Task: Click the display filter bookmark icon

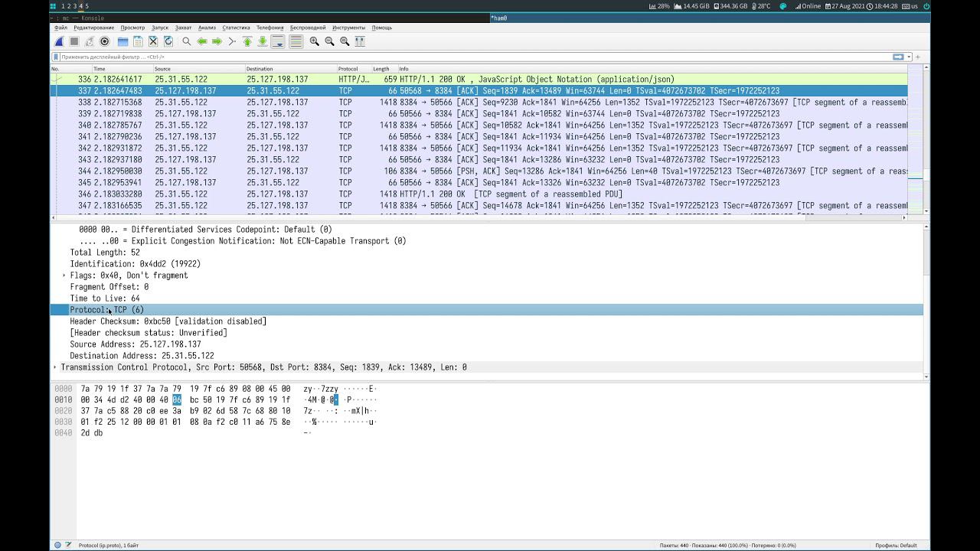Action: point(56,57)
